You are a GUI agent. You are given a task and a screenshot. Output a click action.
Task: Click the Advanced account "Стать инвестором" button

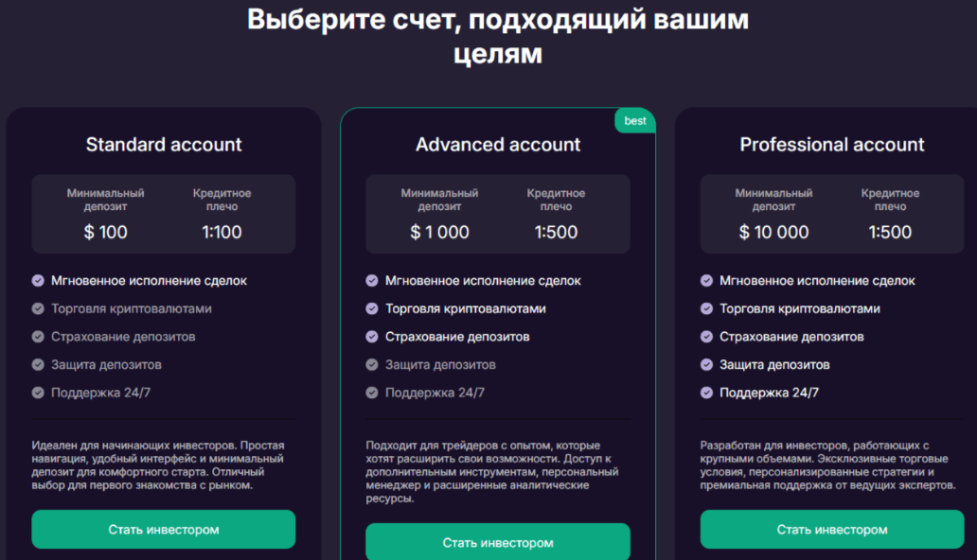[498, 542]
